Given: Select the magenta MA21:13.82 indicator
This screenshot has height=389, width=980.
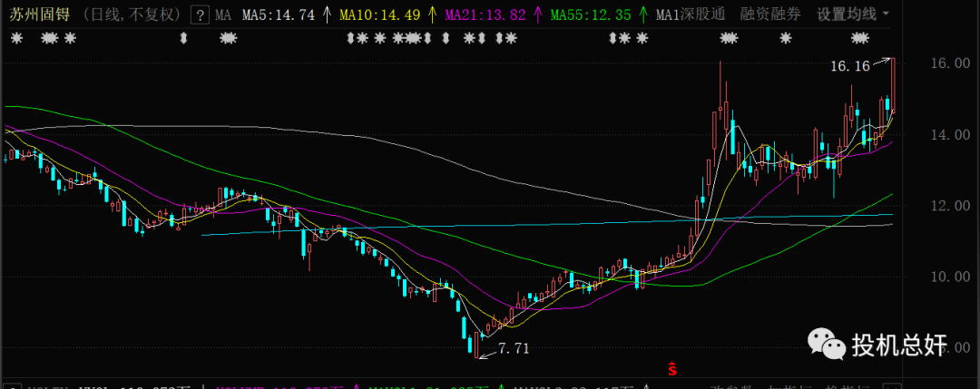Looking at the screenshot, I should point(486,15).
